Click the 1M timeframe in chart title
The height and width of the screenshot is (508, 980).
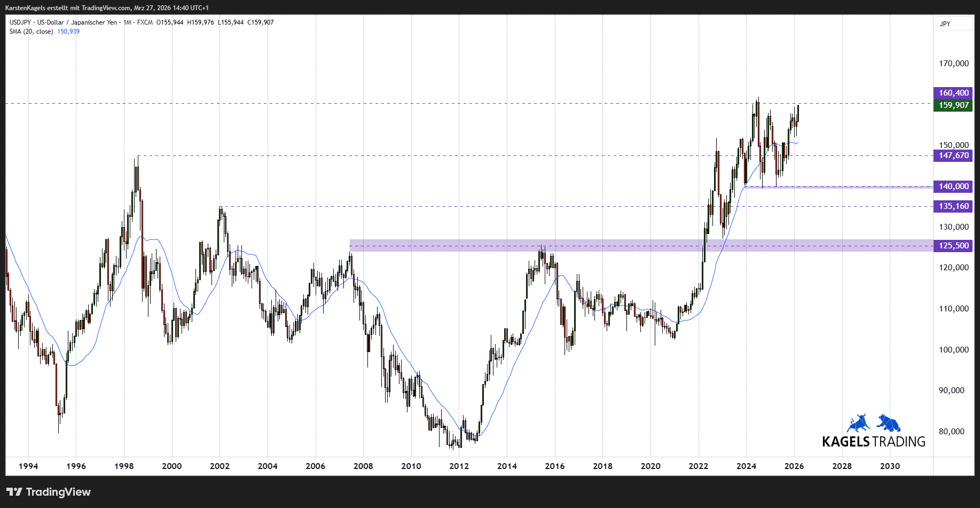coord(127,22)
